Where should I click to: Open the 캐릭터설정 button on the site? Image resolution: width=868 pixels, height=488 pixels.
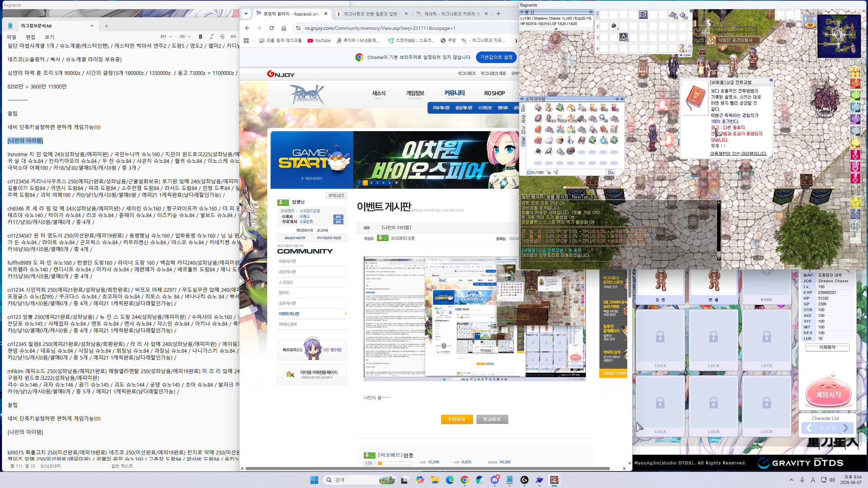click(x=336, y=196)
